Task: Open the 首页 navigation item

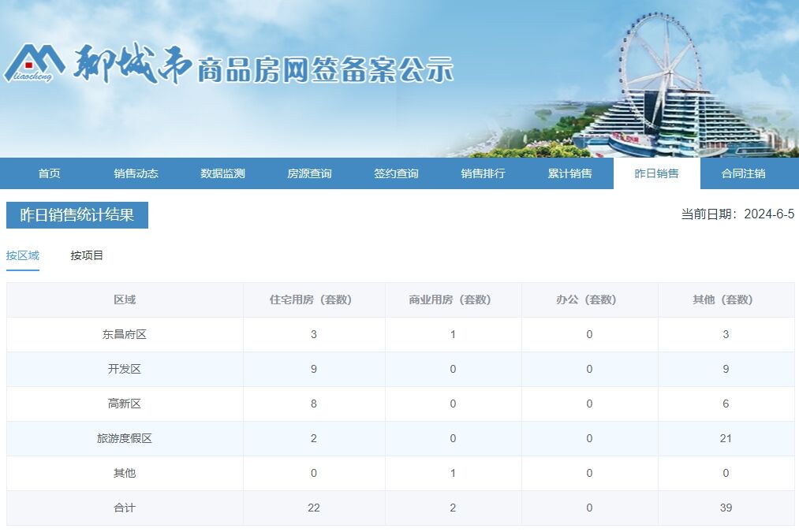Action: 50,173
